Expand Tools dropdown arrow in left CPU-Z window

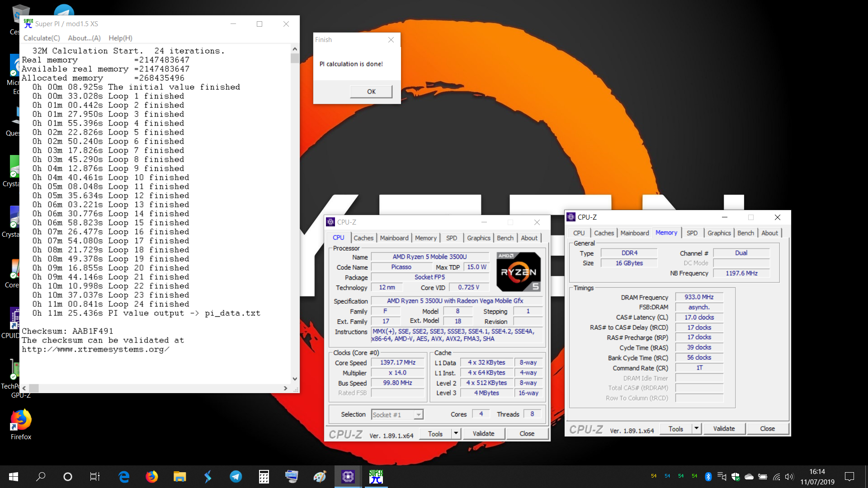456,434
